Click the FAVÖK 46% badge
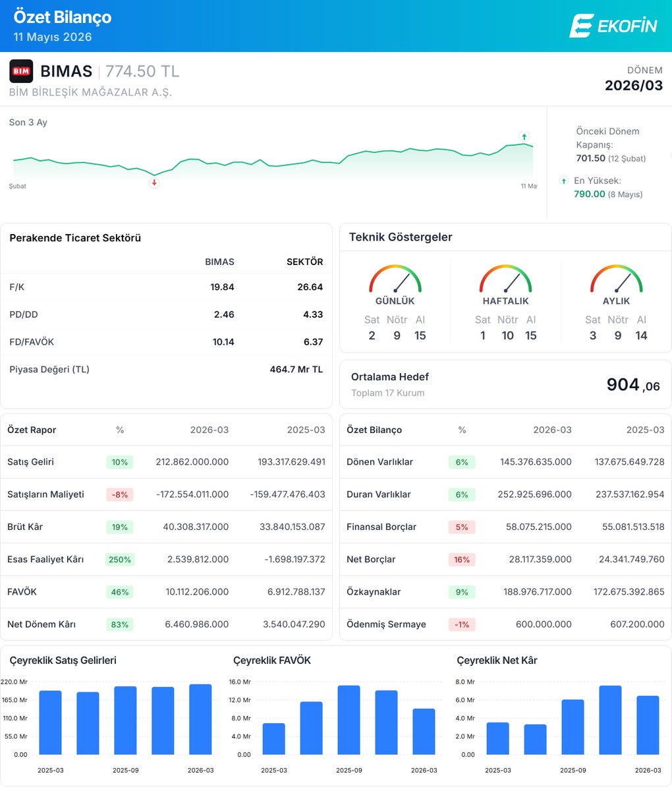 (120, 592)
